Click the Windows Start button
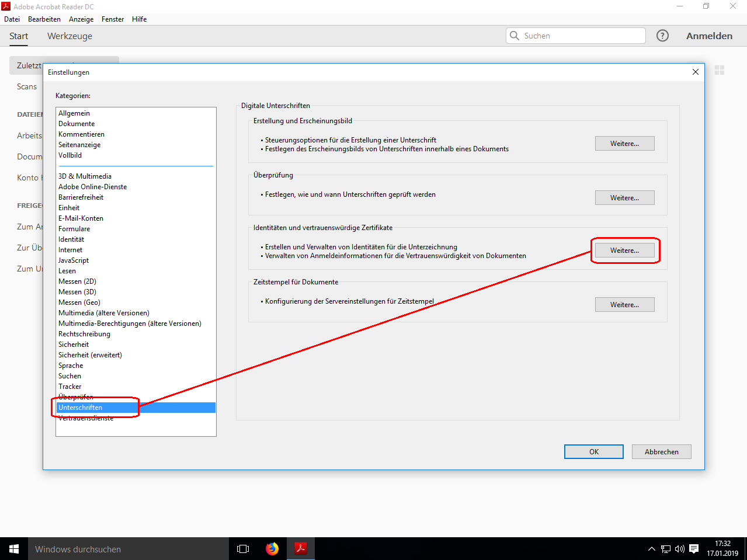Image resolution: width=747 pixels, height=560 pixels. click(14, 549)
